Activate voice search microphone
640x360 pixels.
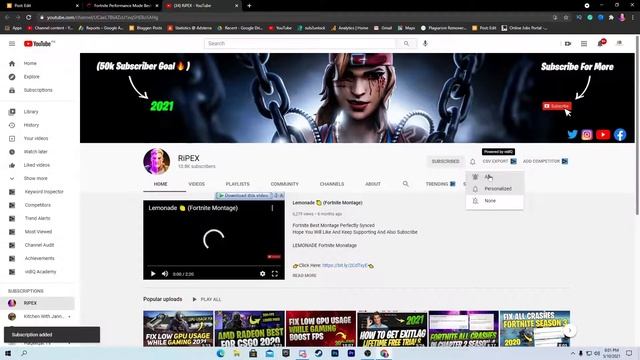[x=425, y=44]
